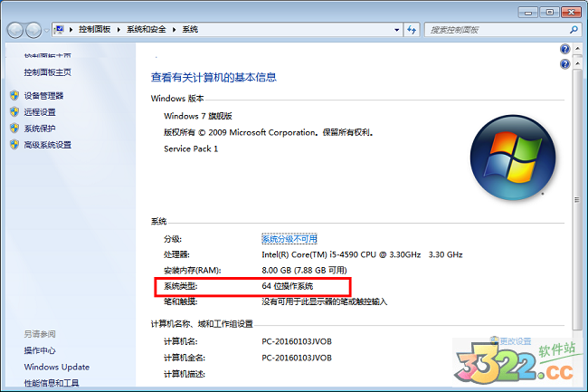Open 高级系统设置 from the sidebar
Screen dimensions: 588x392
coord(48,145)
